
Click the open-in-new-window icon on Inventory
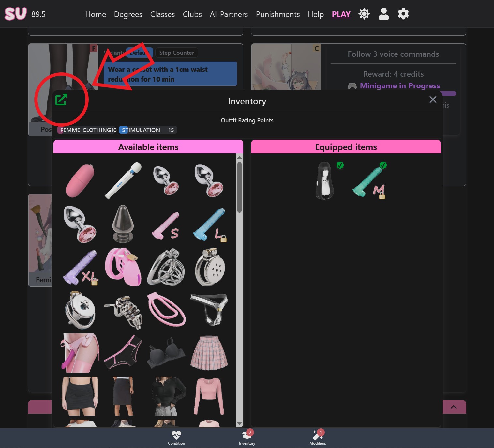click(62, 100)
